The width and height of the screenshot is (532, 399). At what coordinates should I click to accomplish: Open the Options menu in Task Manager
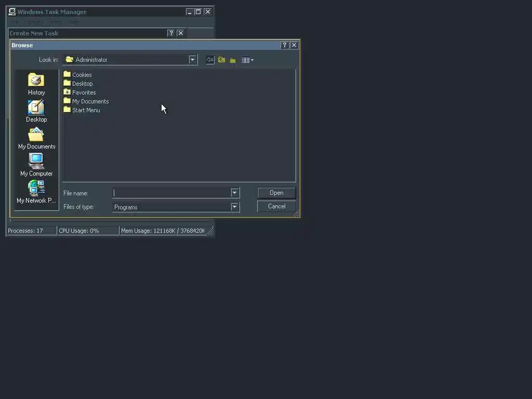click(x=35, y=22)
